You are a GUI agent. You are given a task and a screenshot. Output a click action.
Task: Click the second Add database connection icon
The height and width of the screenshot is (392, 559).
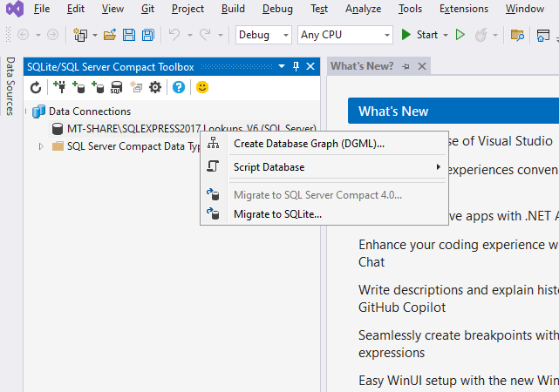click(x=98, y=87)
